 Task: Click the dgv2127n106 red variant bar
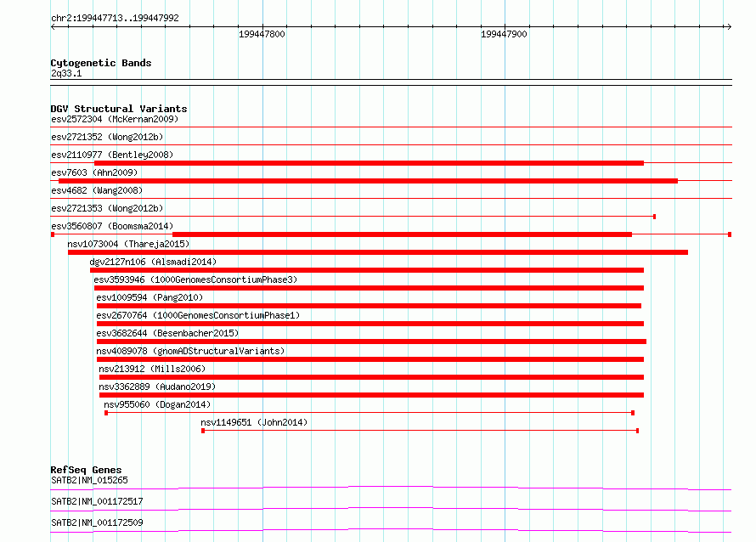367,270
